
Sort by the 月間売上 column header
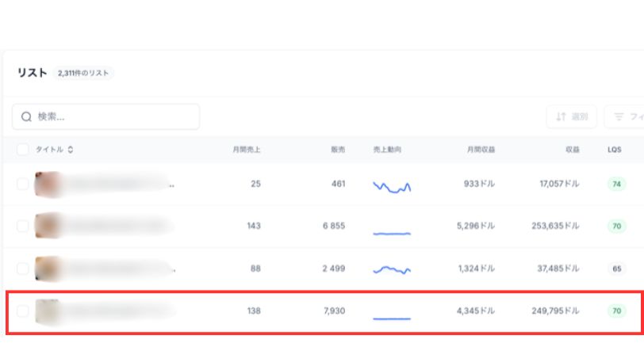point(246,149)
